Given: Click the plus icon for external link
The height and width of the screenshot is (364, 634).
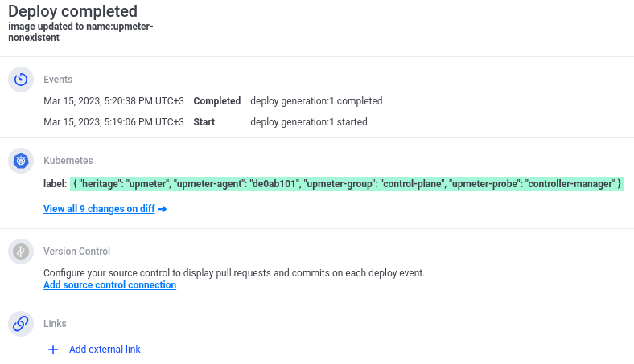Looking at the screenshot, I should (53, 350).
